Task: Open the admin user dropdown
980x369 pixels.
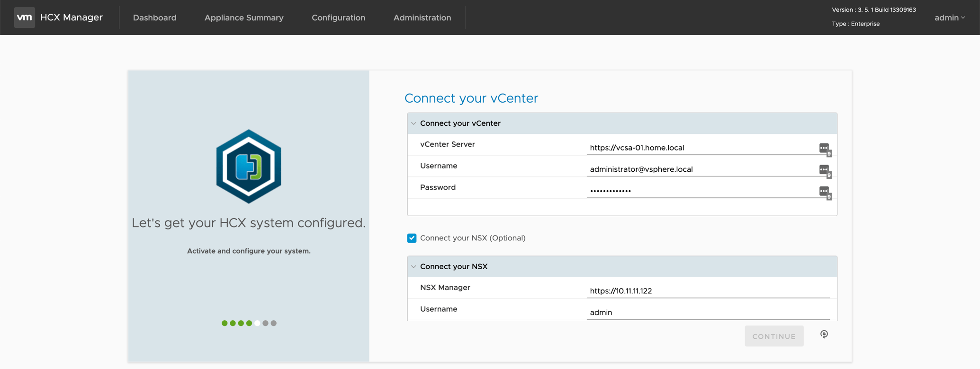Action: click(949, 18)
